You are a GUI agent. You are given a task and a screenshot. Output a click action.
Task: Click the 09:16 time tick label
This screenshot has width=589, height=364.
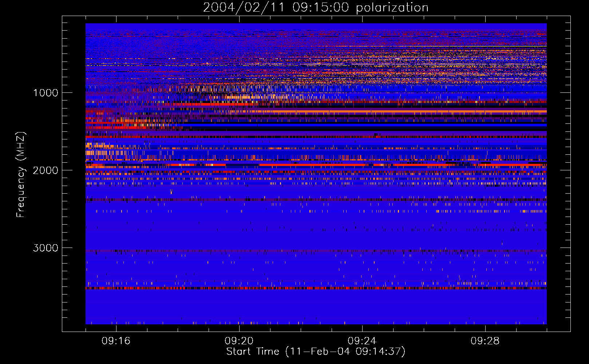pos(116,341)
